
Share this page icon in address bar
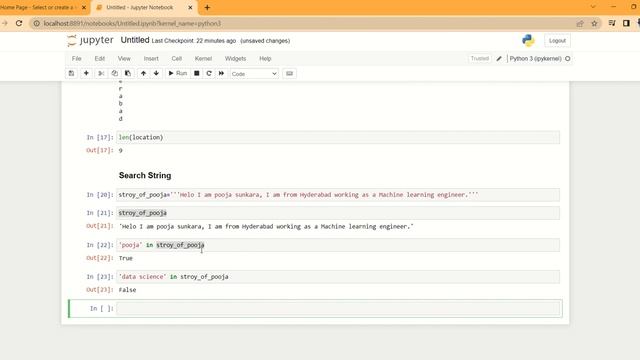(580, 23)
